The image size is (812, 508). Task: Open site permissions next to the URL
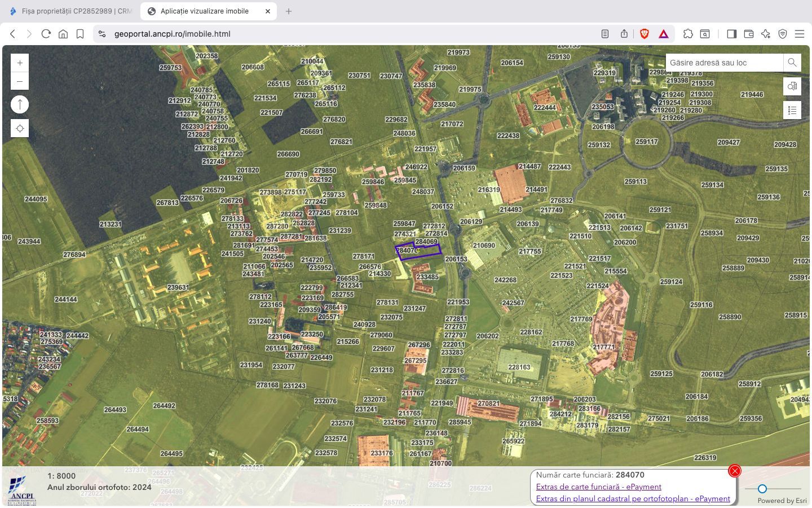click(101, 34)
